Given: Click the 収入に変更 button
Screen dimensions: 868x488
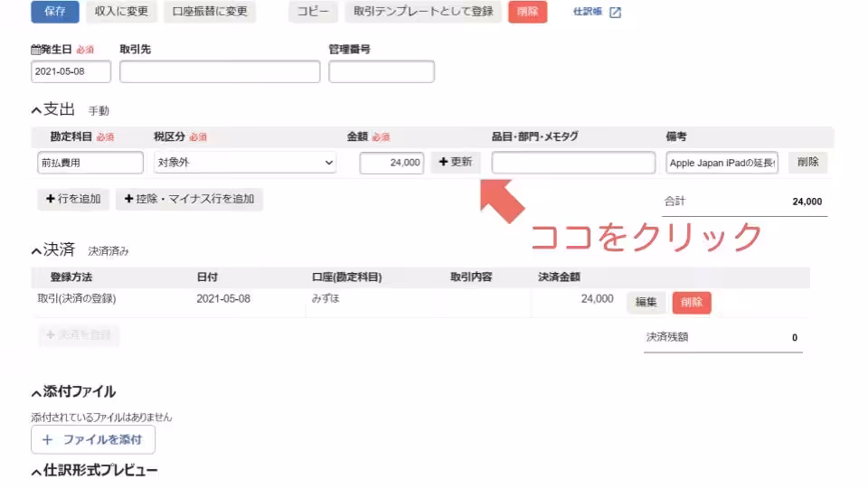Looking at the screenshot, I should (122, 12).
